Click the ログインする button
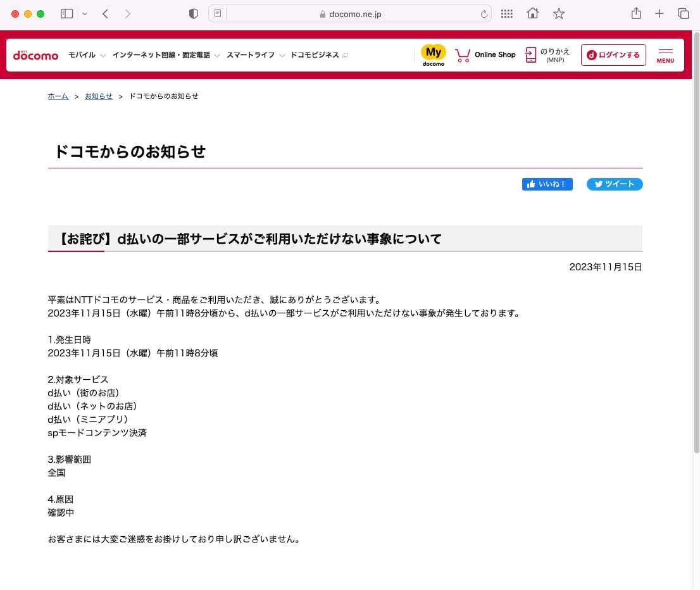Screen dimensions: 700x590 [x=613, y=55]
